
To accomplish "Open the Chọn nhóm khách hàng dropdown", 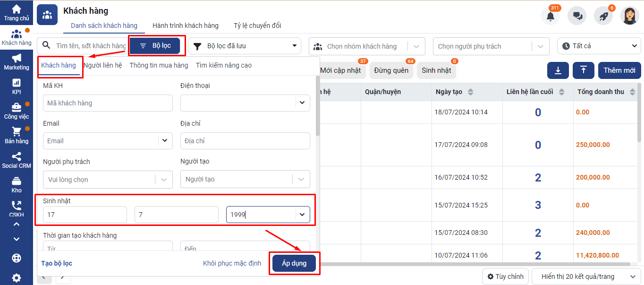I will (367, 46).
